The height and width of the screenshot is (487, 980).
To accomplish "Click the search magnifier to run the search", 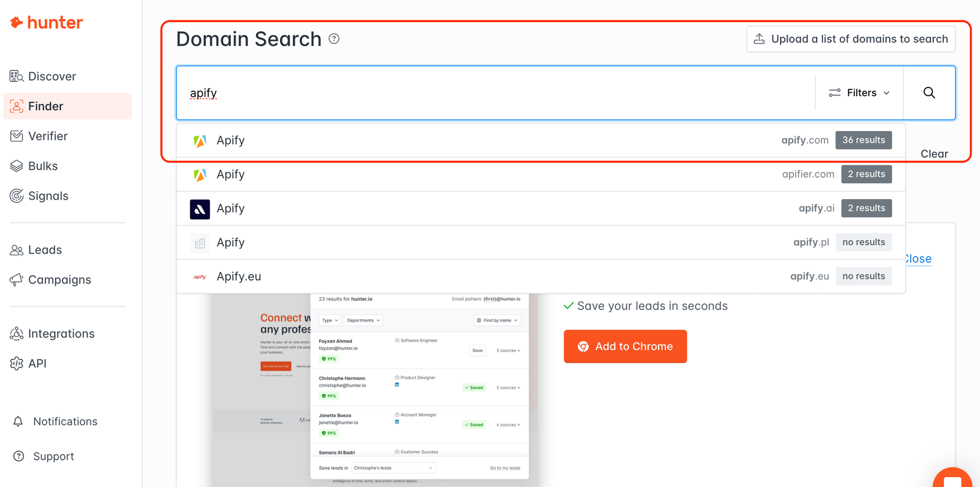I will (929, 92).
